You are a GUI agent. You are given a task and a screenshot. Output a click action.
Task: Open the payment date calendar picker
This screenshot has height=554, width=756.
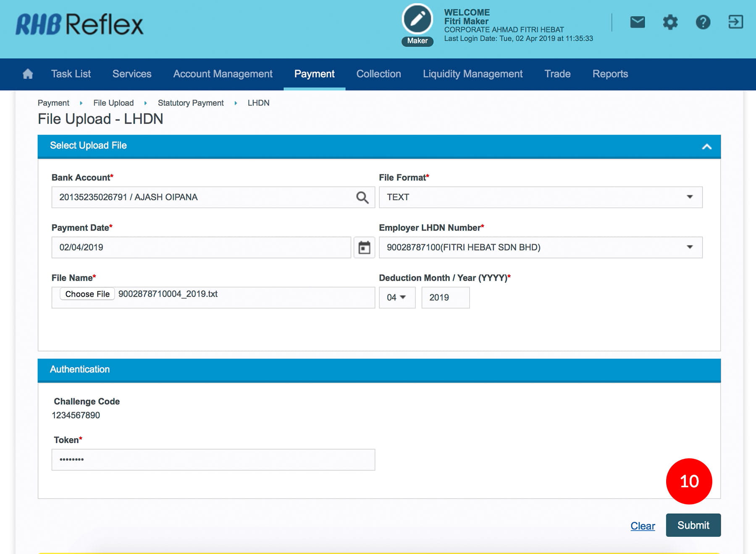click(364, 248)
